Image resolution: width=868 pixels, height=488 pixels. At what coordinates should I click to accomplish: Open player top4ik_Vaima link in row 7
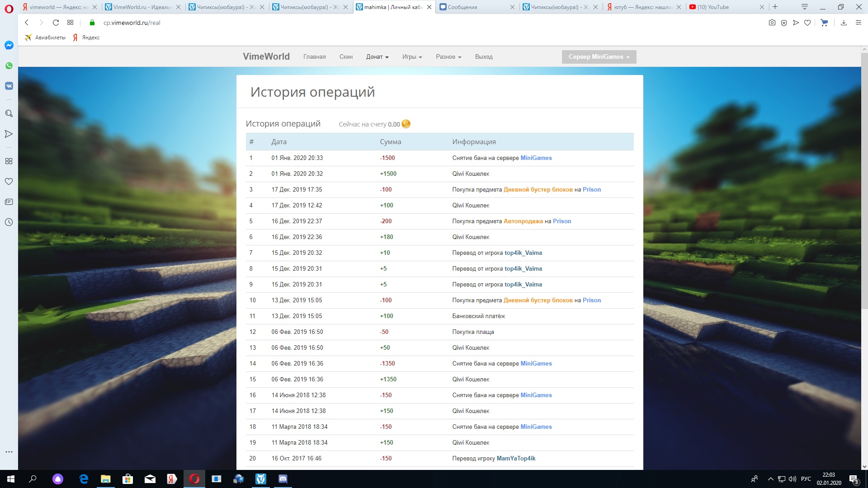pyautogui.click(x=523, y=253)
